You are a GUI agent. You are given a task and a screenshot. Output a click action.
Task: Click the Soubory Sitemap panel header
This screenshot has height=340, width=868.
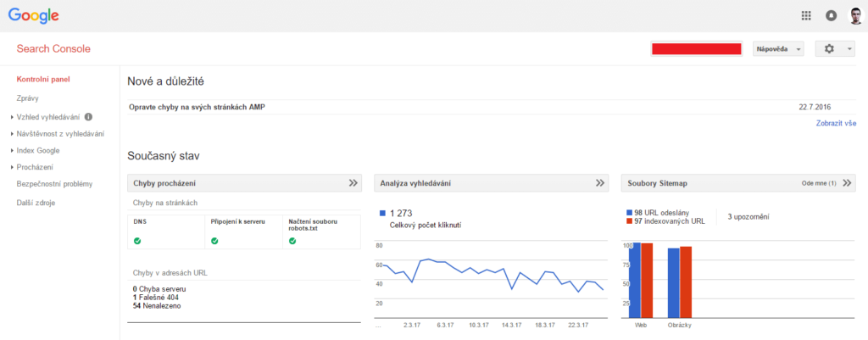738,183
